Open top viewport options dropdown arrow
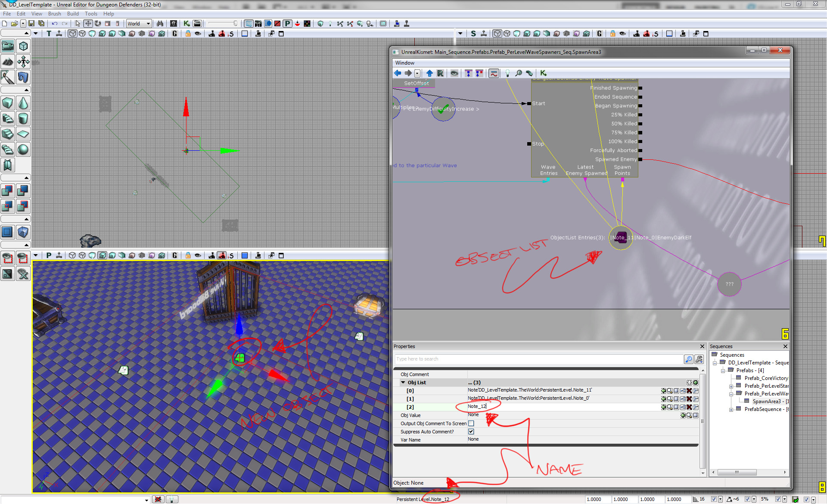This screenshot has width=827, height=504. click(x=36, y=34)
